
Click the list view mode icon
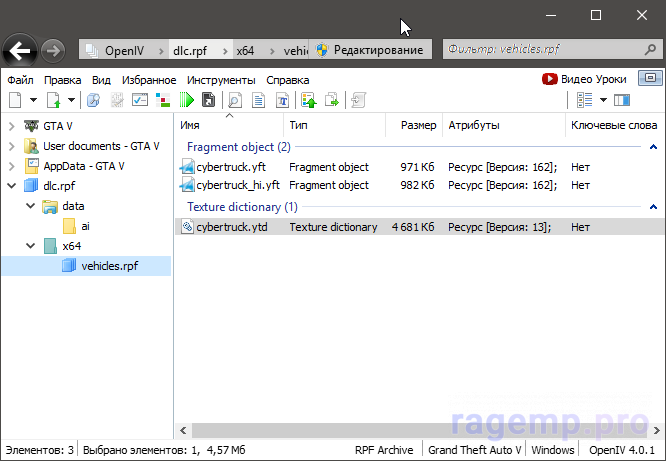point(584,100)
